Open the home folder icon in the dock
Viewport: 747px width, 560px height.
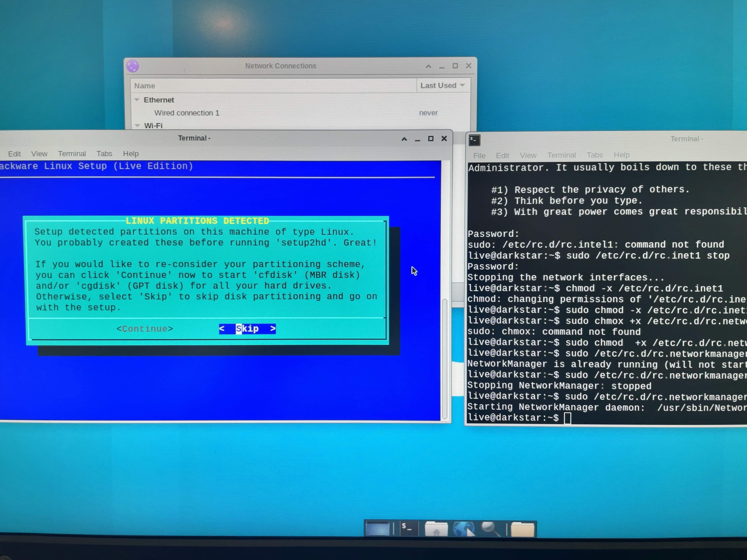(x=436, y=529)
